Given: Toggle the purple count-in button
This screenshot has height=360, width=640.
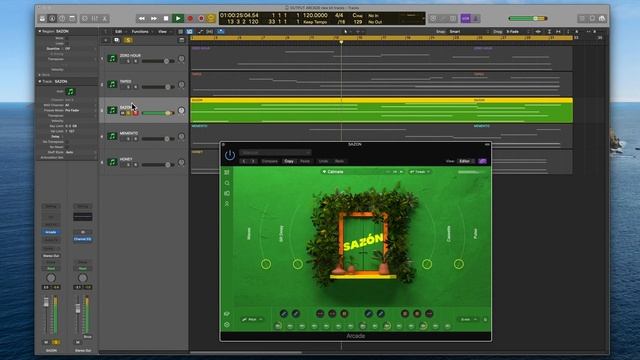Looking at the screenshot, I should 465,18.
